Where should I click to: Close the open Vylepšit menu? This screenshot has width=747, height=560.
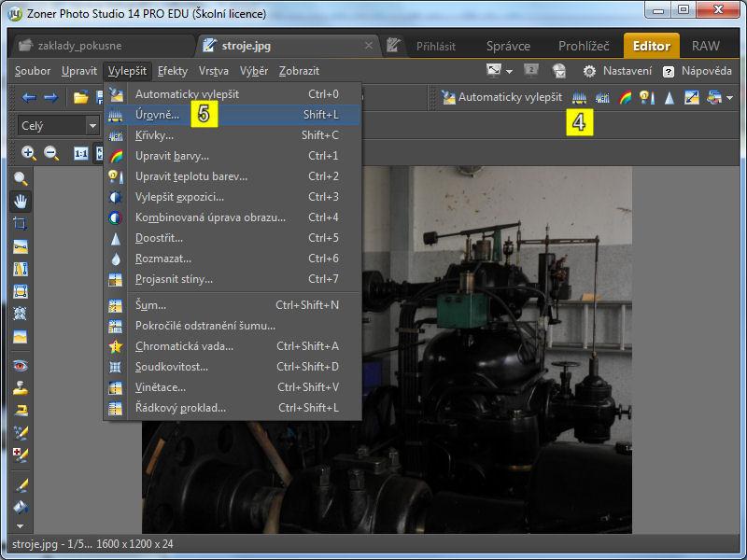127,71
